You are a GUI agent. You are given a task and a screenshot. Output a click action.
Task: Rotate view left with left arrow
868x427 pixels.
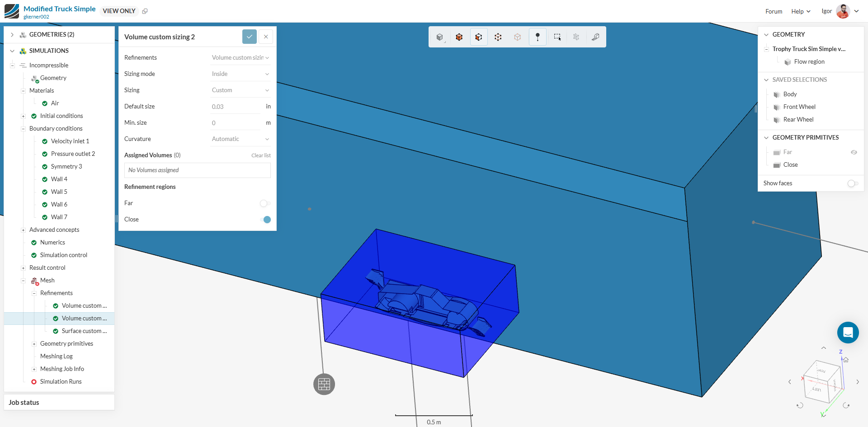(x=790, y=382)
